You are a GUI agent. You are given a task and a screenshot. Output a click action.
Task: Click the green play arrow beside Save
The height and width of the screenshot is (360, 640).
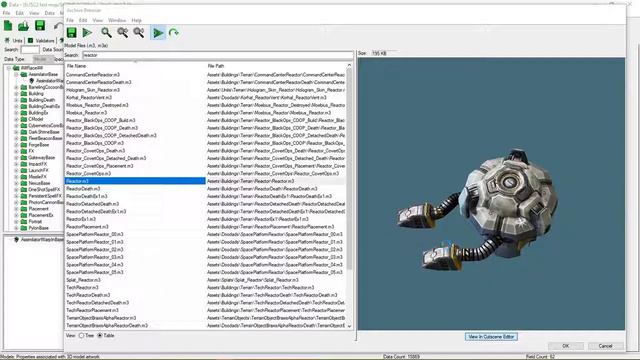click(x=87, y=33)
